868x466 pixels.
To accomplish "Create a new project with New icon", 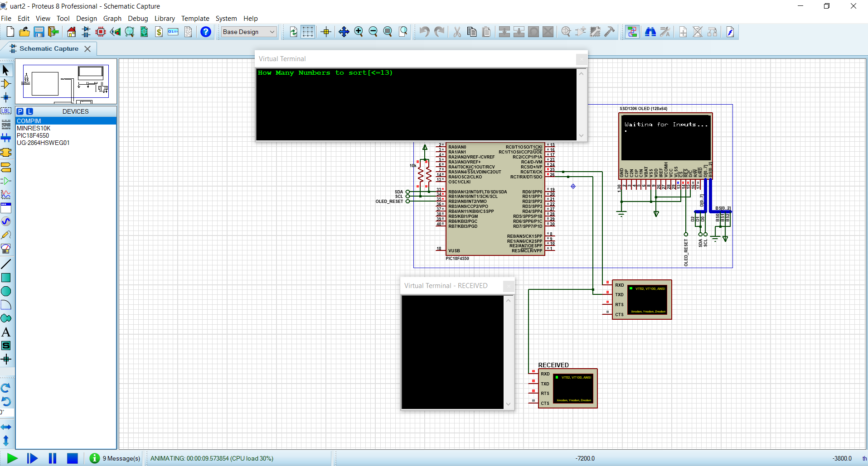I will point(10,32).
